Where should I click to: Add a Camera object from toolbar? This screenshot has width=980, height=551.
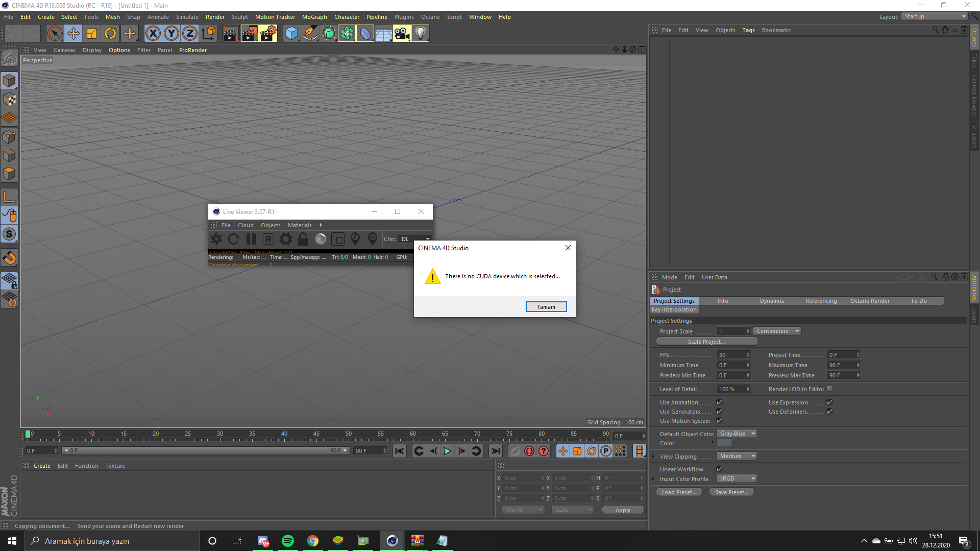(x=402, y=34)
